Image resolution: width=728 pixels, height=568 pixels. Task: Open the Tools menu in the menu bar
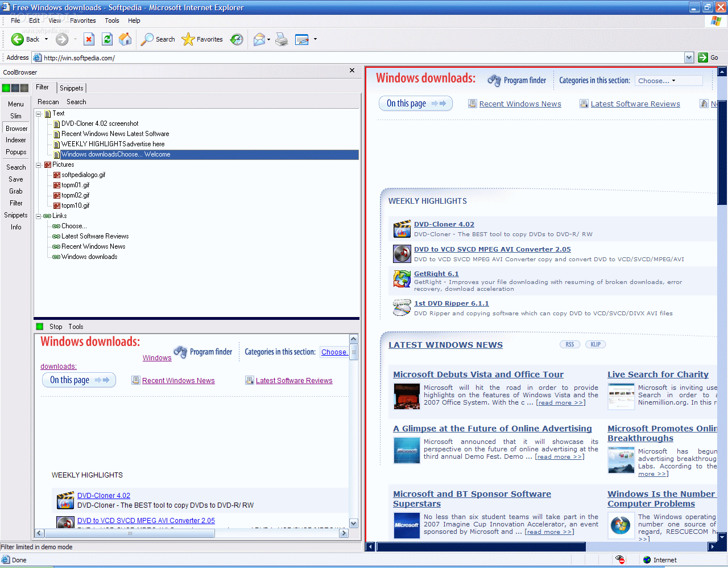pyautogui.click(x=112, y=20)
